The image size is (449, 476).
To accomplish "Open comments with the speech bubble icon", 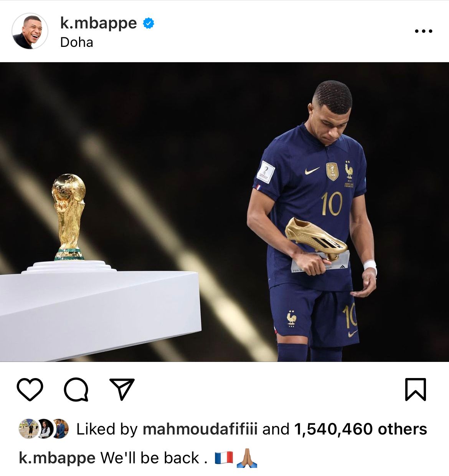I will coord(76,390).
